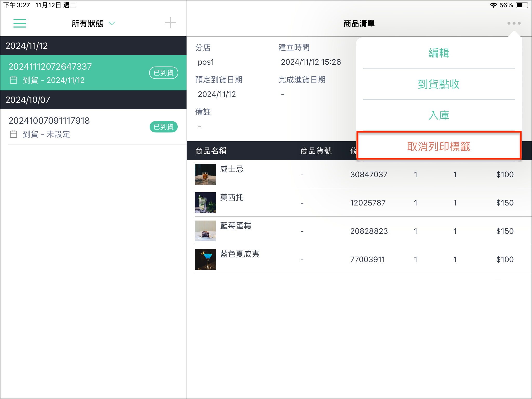Click the status bar time 下午3:27
Viewport: 532px width, 399px height.
17,5
